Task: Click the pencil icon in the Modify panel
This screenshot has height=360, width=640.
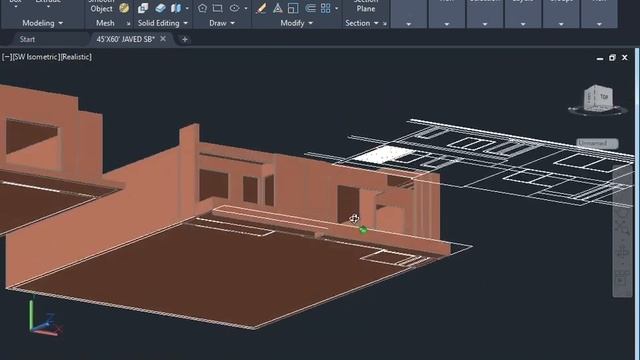Action: click(261, 8)
